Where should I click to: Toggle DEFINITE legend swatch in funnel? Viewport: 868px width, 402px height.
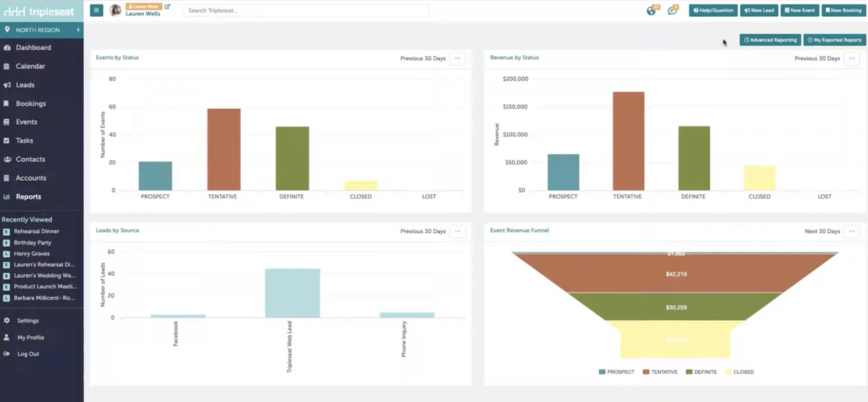pos(689,372)
